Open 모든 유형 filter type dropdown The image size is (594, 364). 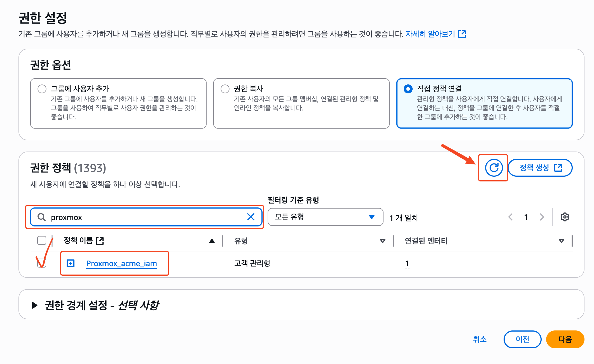tap(325, 217)
